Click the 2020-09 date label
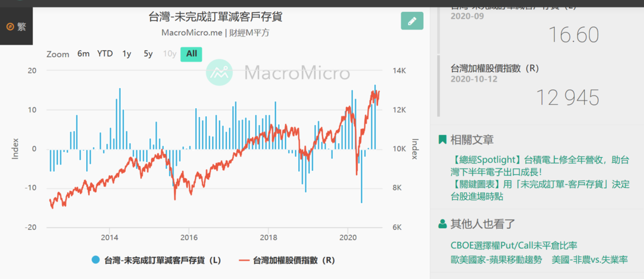This screenshot has width=644, height=279. 467,16
